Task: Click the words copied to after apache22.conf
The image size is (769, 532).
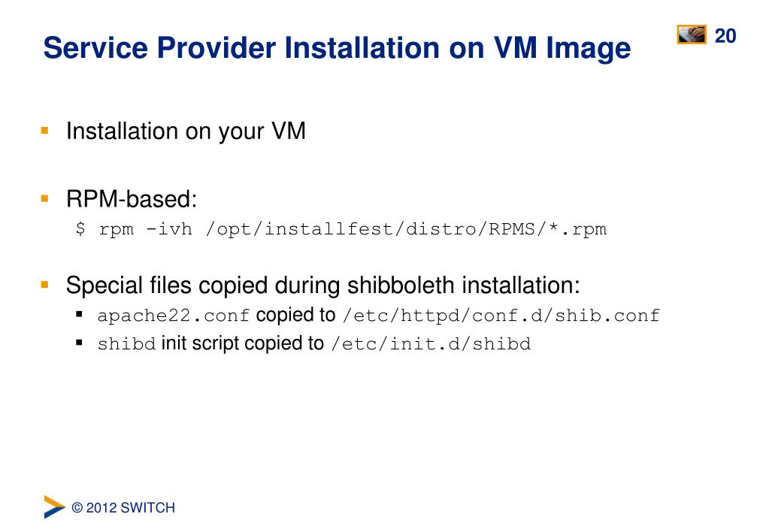Action: 295,316
